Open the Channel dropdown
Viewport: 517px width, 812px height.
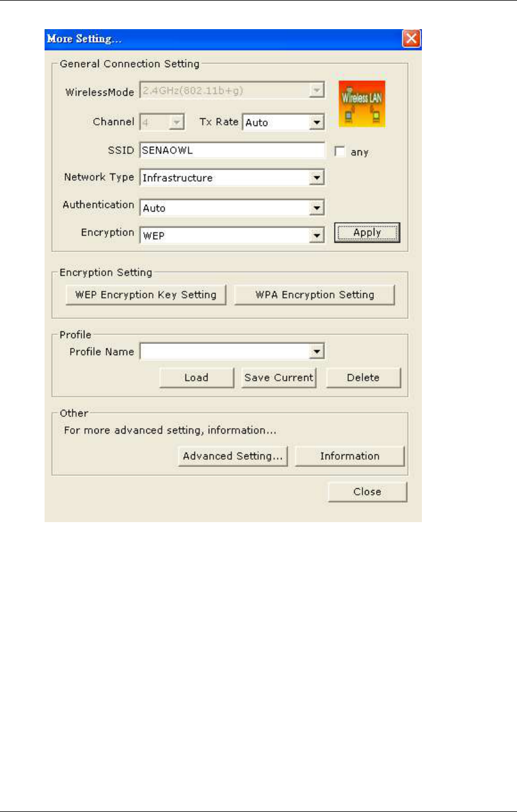(x=161, y=122)
